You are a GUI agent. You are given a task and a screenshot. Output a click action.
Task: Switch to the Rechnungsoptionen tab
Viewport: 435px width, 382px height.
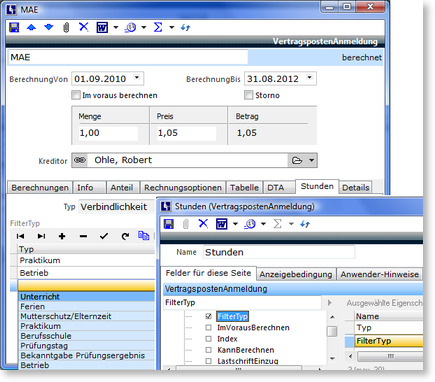click(x=183, y=188)
